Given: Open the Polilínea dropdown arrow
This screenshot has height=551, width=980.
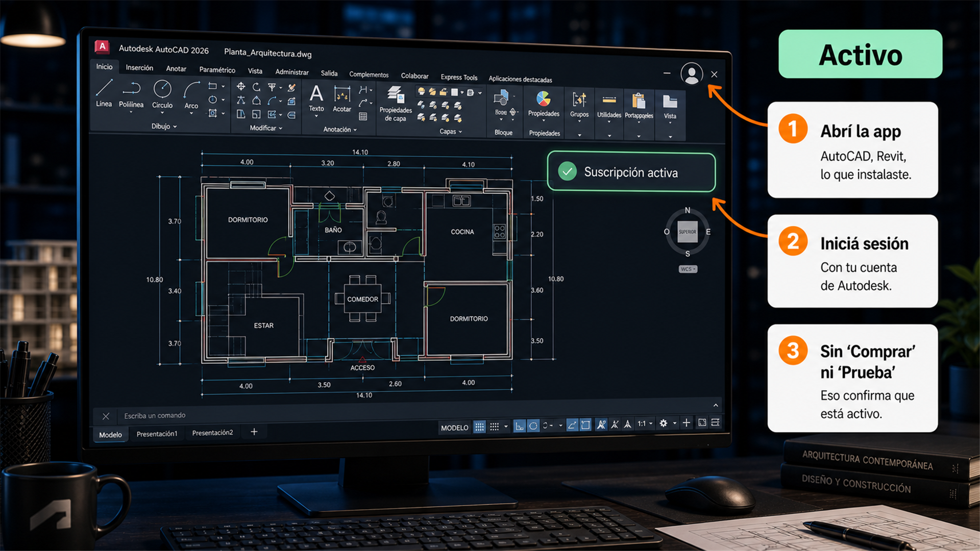Looking at the screenshot, I should tap(131, 112).
